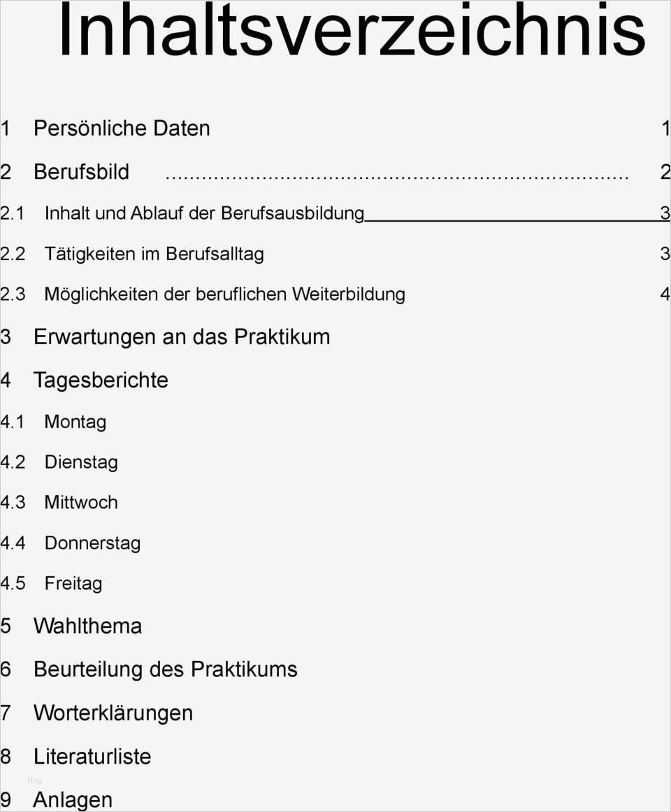The width and height of the screenshot is (671, 812).
Task: Open the Dienstag subsection
Action: (81, 462)
